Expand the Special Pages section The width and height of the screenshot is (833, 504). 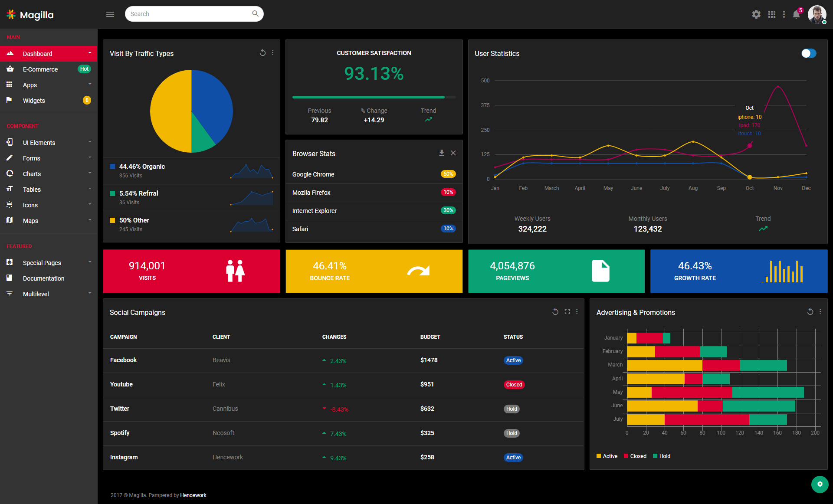click(49, 262)
